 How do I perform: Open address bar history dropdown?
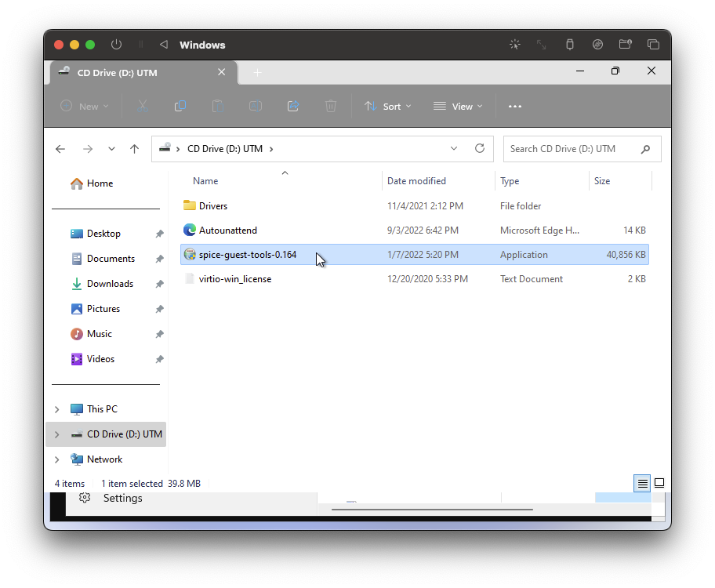(454, 148)
